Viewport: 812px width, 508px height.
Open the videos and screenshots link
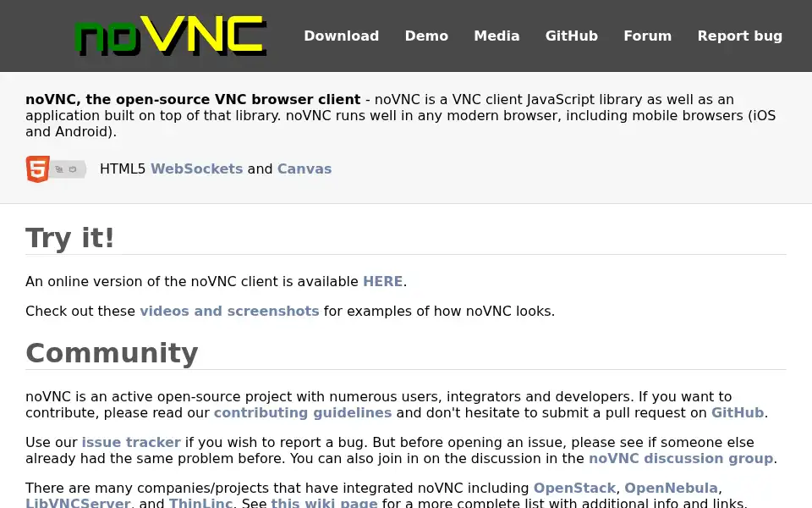pyautogui.click(x=229, y=311)
